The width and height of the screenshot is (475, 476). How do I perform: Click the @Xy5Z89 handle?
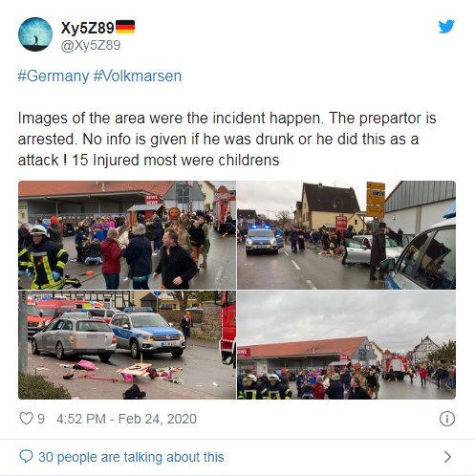point(91,45)
